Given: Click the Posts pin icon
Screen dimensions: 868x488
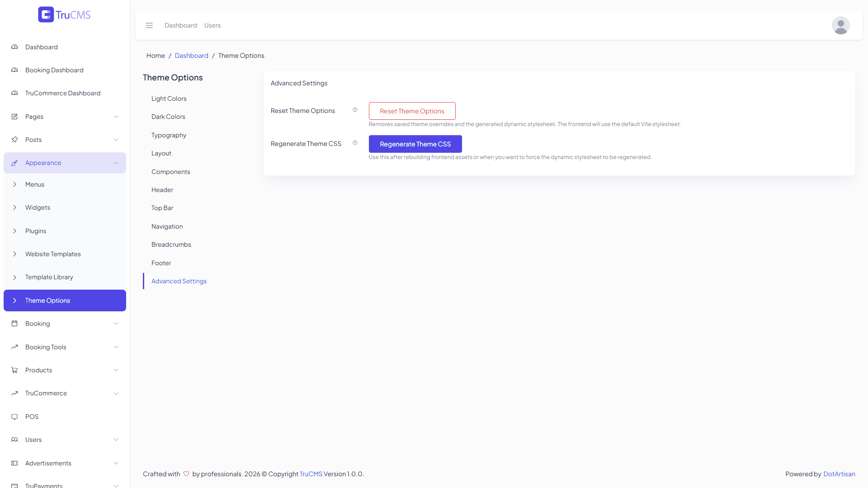Looking at the screenshot, I should click(x=14, y=140).
